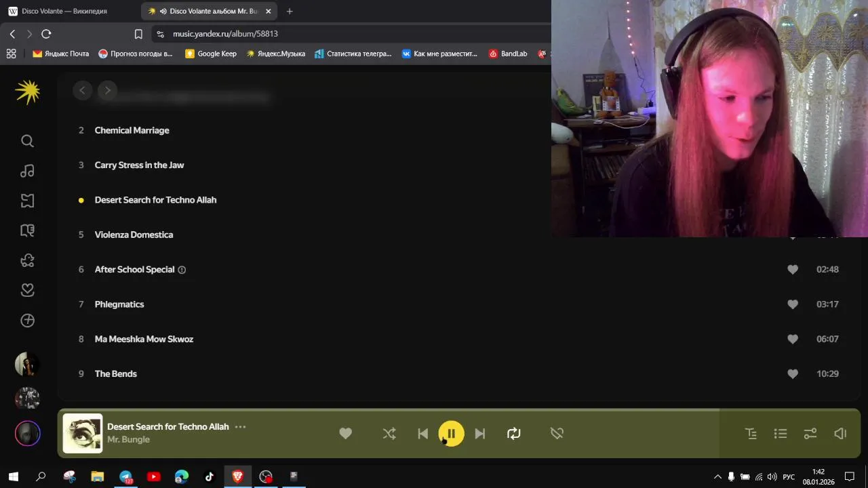Like the track Ma Meeshka Mow Skwoz

pos(793,339)
